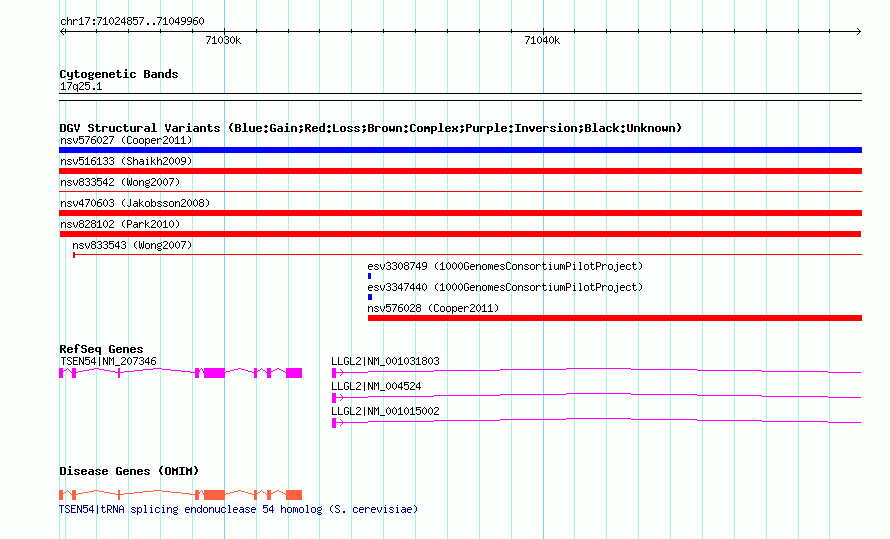This screenshot has width=890, height=539.
Task: Click the RefSeq Genes track title
Action: pos(101,349)
